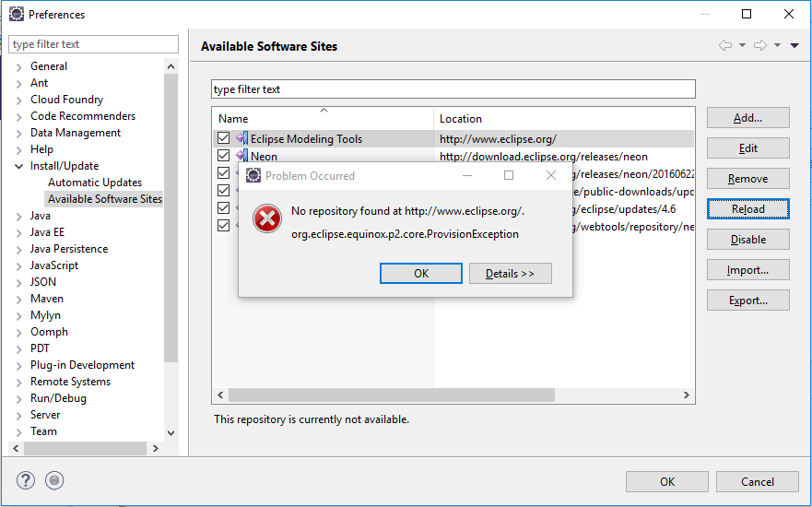Viewport: 812px width, 507px height.
Task: Select Data Management preference page
Action: pos(76,133)
